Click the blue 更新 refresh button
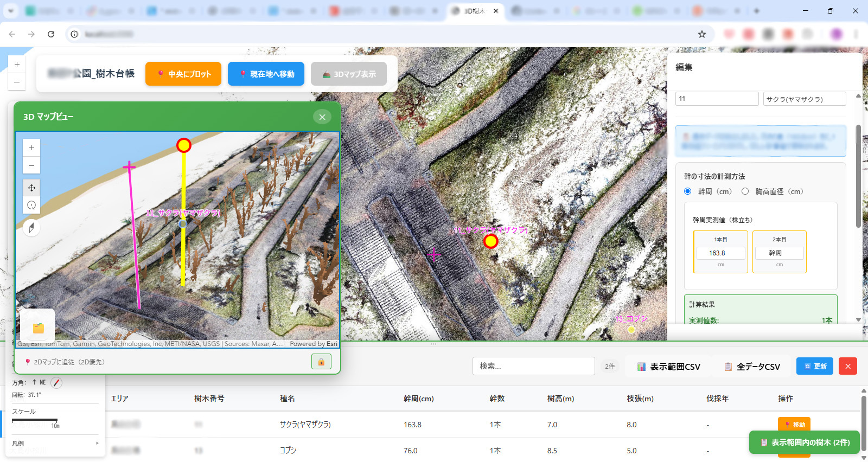This screenshot has width=868, height=462. point(814,367)
